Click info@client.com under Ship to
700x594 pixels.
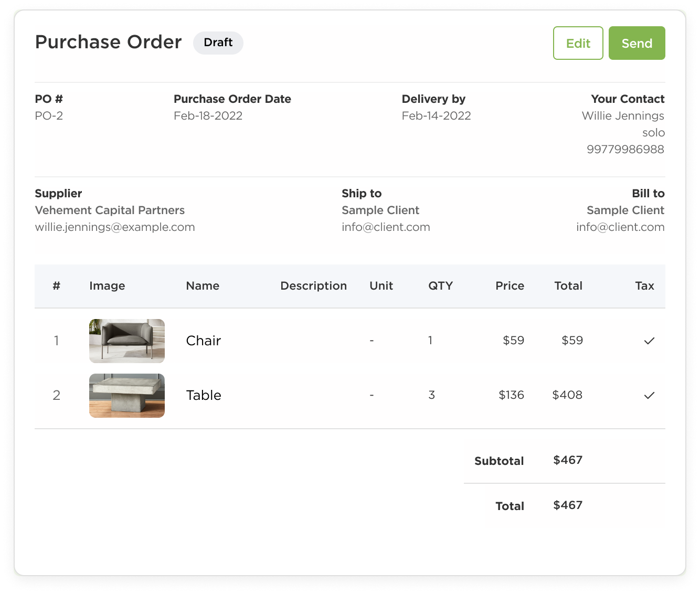(x=386, y=227)
